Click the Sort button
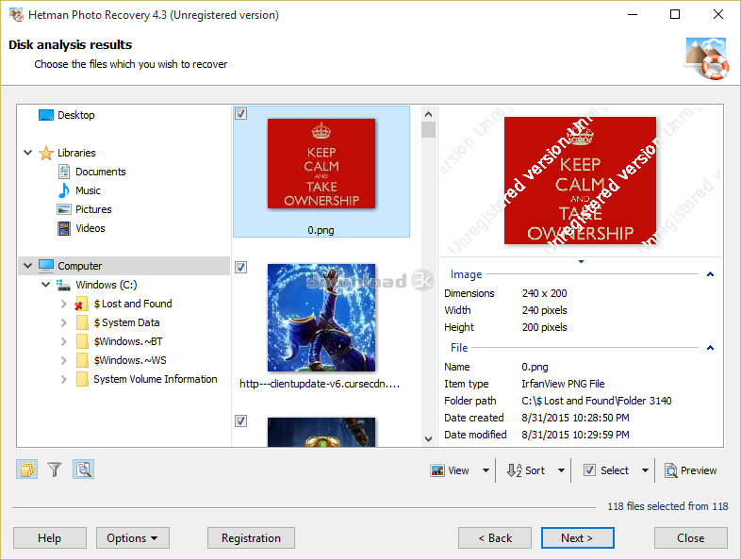Viewport: 741px width, 560px height. pyautogui.click(x=526, y=470)
